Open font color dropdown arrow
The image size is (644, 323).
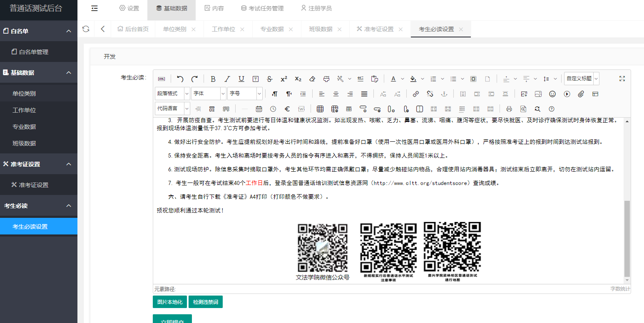pyautogui.click(x=403, y=79)
